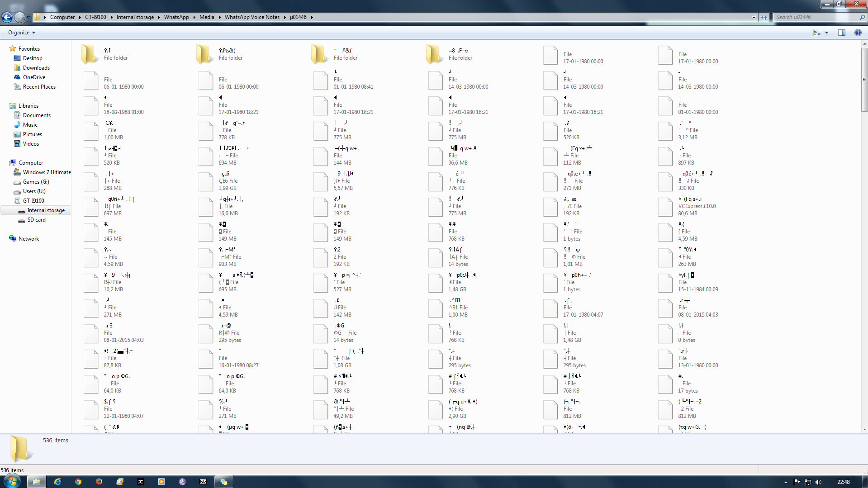Select Documents library

[x=37, y=115]
